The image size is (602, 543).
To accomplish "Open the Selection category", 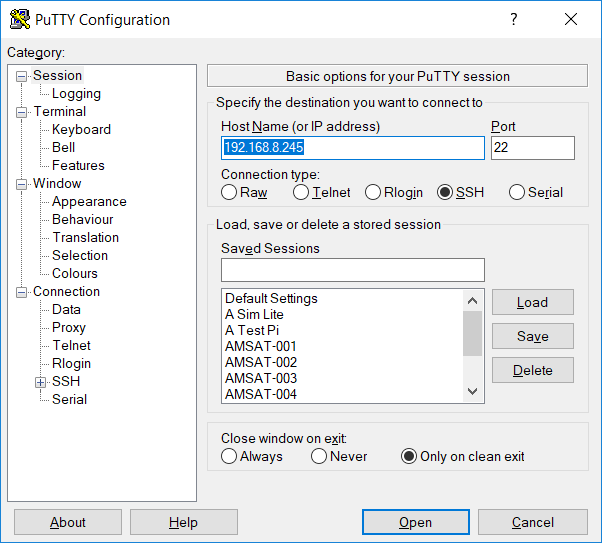I will click(x=80, y=256).
